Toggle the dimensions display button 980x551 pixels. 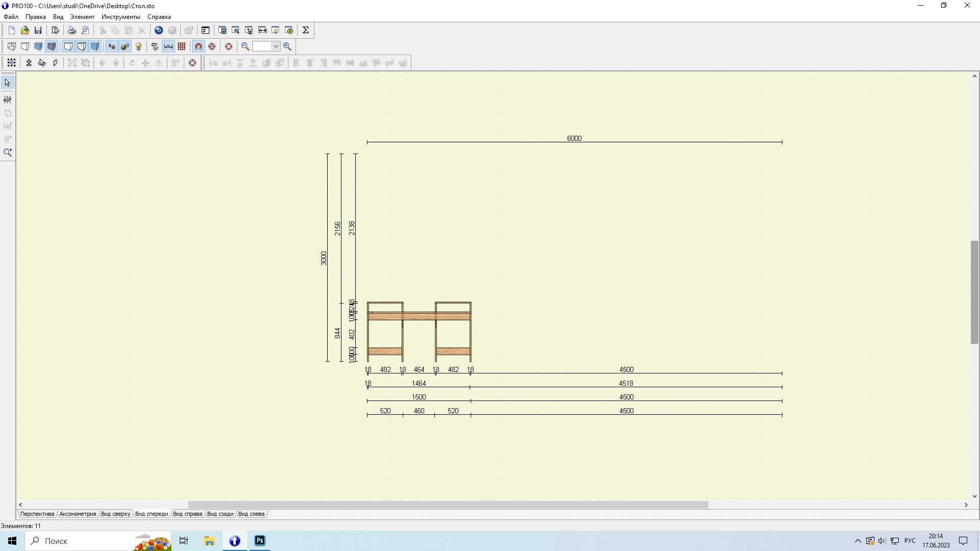(x=168, y=46)
